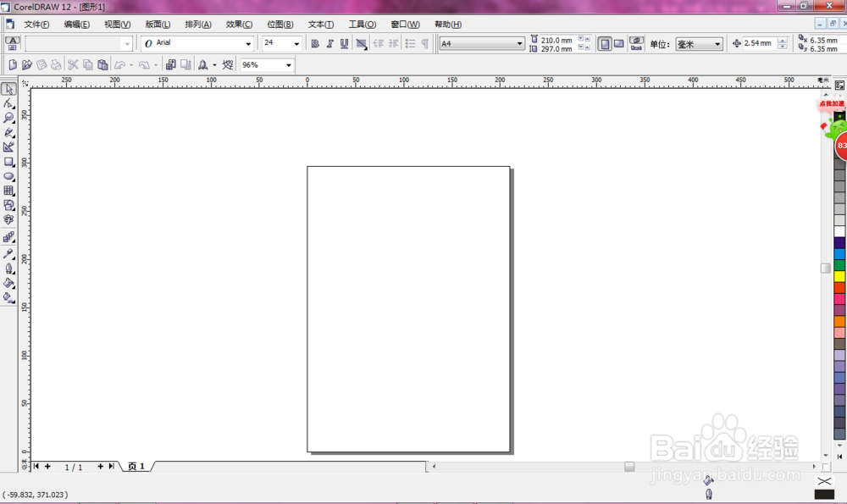Select the Smart Drawing tool

tap(8, 147)
